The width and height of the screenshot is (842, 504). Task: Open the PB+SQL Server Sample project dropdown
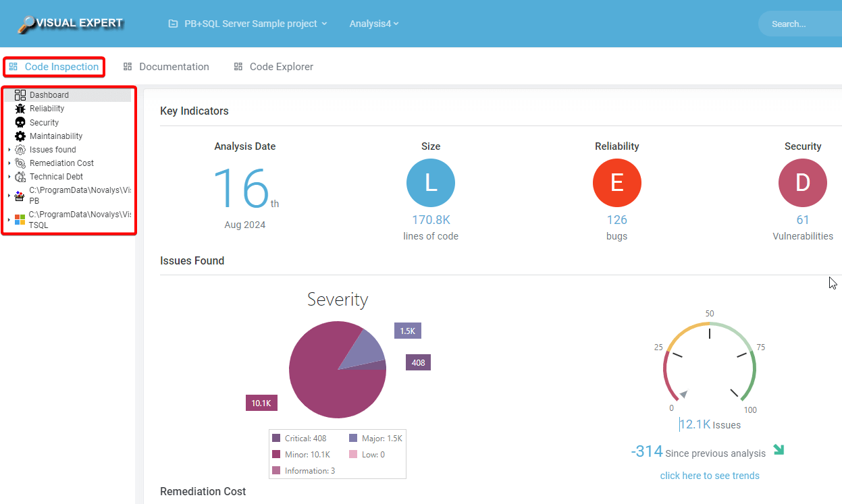[x=248, y=24]
